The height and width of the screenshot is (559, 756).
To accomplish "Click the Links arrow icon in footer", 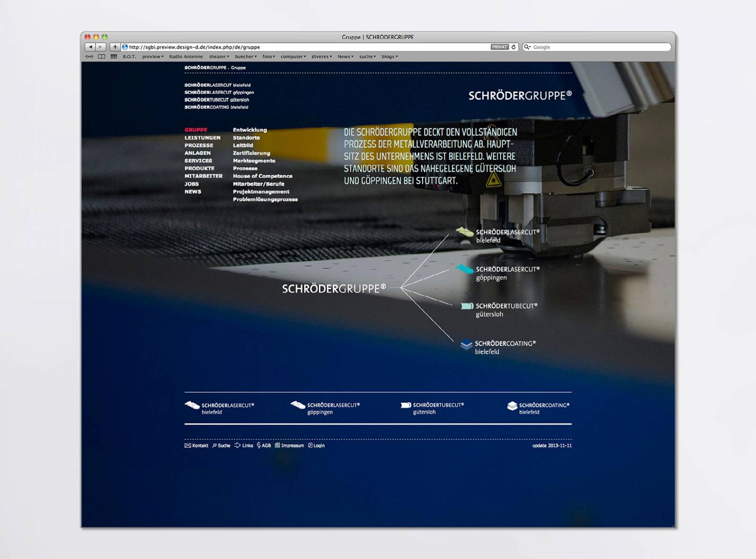I will (x=237, y=445).
